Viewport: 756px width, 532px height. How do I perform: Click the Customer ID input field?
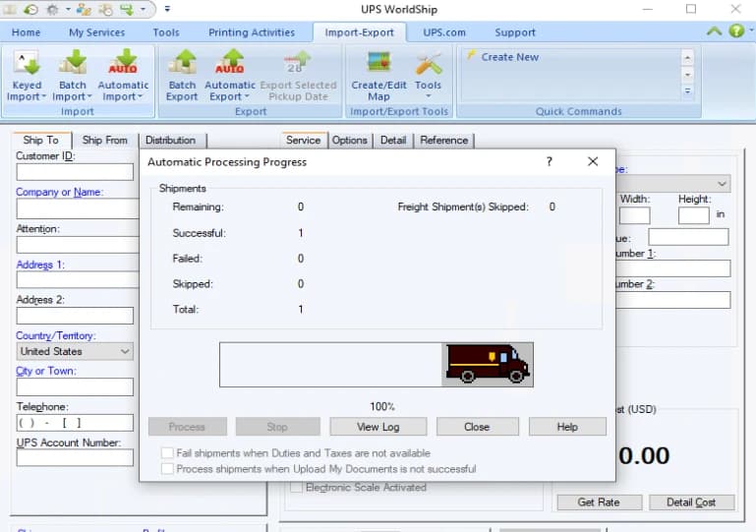(75, 172)
